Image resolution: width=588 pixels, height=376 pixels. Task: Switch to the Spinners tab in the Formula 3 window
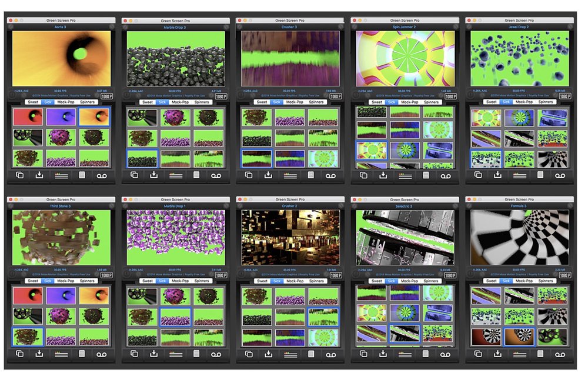tap(547, 281)
